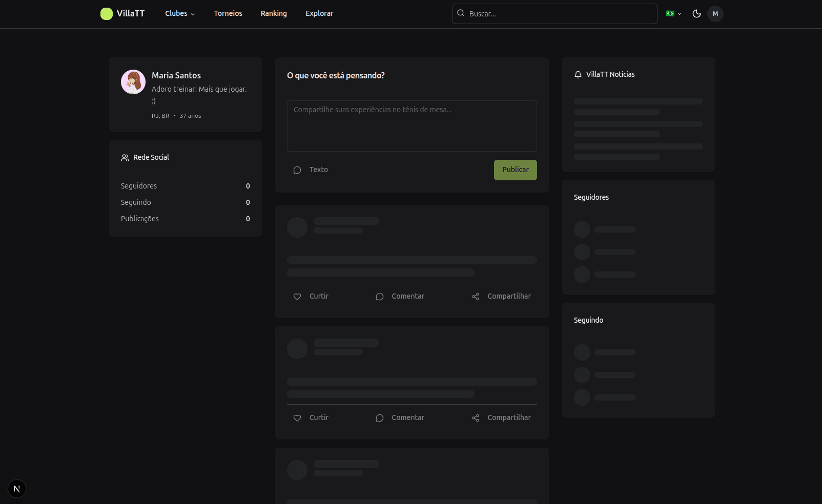Click the magnifier icon in the search bar
This screenshot has width=822, height=504.
click(461, 13)
